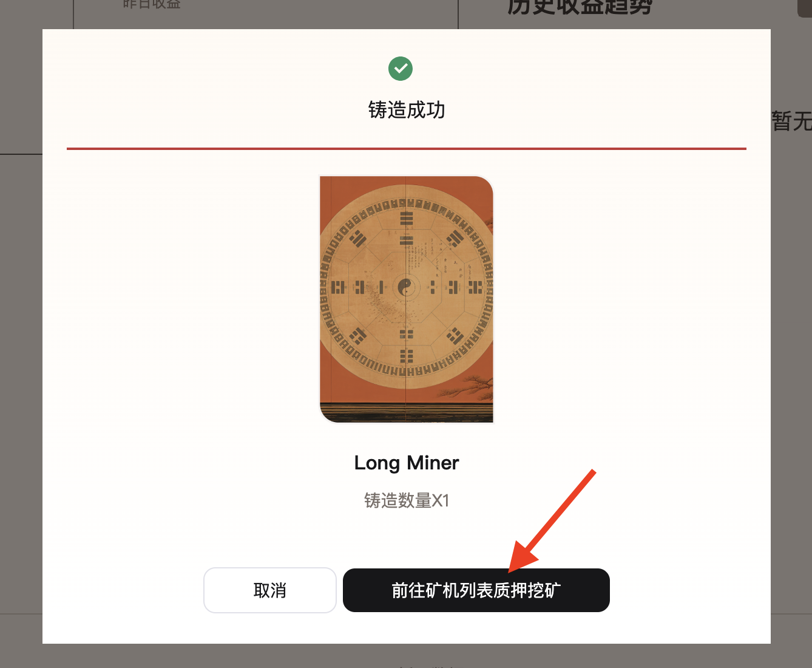Click the yin-yang symbol on the miner card
Image resolution: width=812 pixels, height=668 pixels.
(x=406, y=287)
